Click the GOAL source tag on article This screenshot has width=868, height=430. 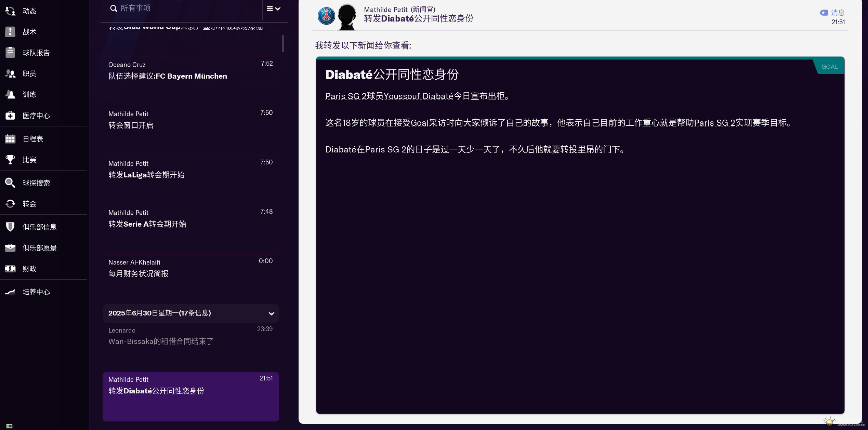(x=830, y=67)
